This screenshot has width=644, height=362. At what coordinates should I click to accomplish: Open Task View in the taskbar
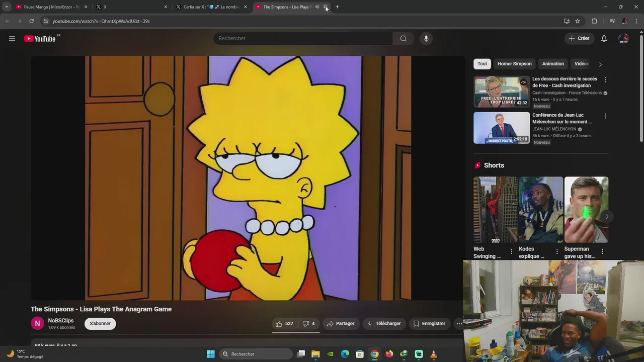[x=301, y=354]
